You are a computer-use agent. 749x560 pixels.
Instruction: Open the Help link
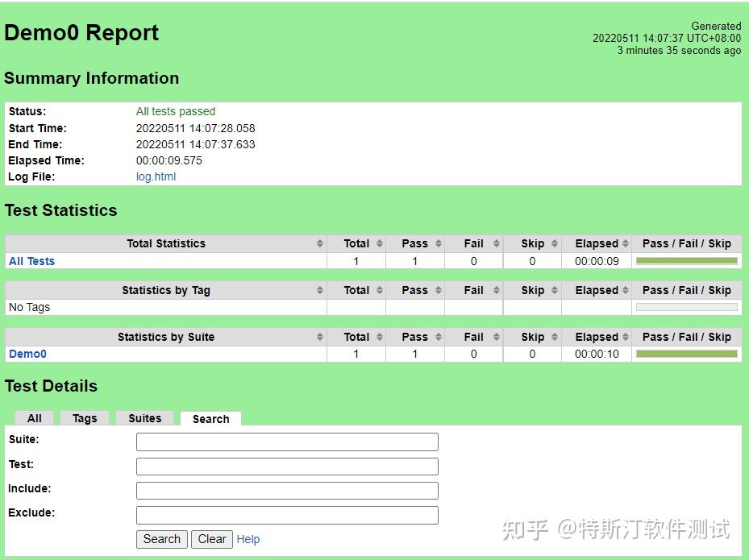point(248,539)
